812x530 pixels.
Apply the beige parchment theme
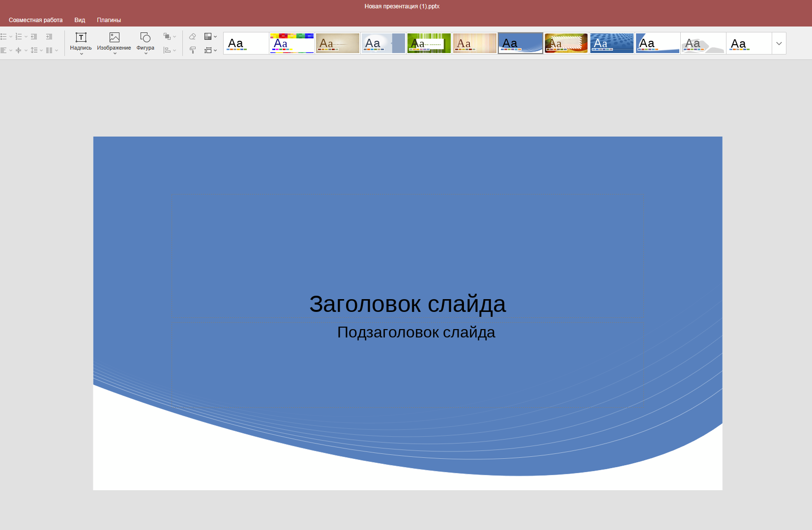click(x=338, y=43)
